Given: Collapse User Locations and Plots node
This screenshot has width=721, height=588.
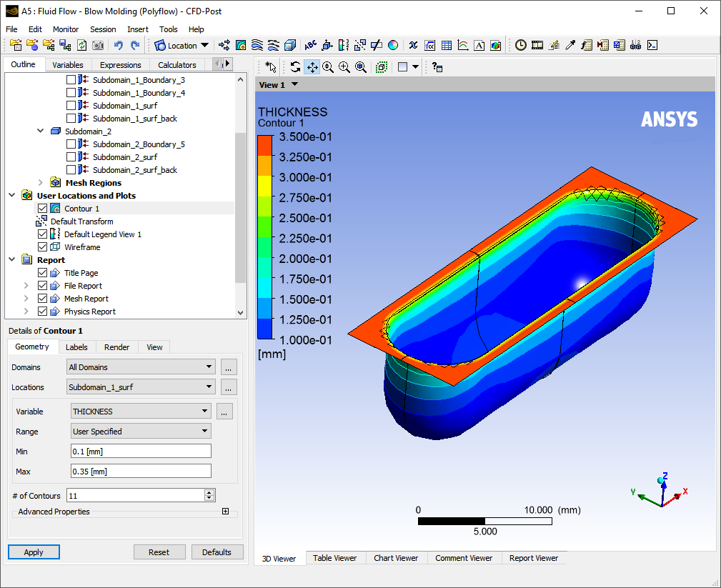Looking at the screenshot, I should 12,195.
